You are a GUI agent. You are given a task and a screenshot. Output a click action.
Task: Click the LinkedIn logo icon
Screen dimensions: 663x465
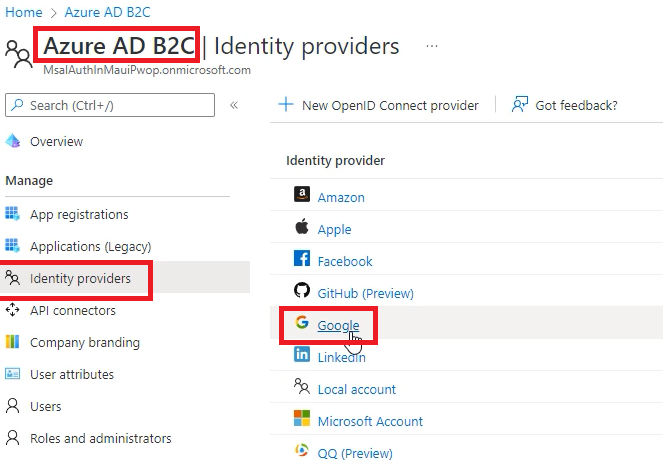click(302, 354)
